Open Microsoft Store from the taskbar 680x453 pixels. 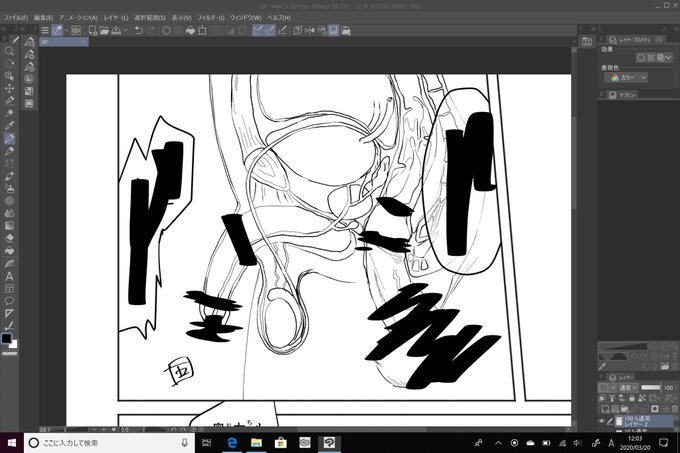(x=281, y=443)
